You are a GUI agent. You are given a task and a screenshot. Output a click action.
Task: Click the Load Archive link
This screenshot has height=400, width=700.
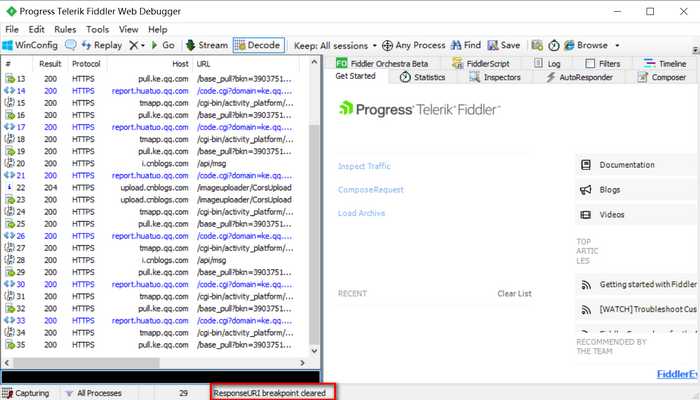pyautogui.click(x=361, y=213)
